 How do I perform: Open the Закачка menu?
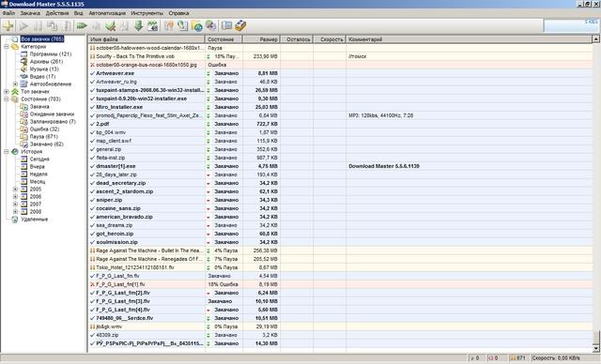(30, 13)
